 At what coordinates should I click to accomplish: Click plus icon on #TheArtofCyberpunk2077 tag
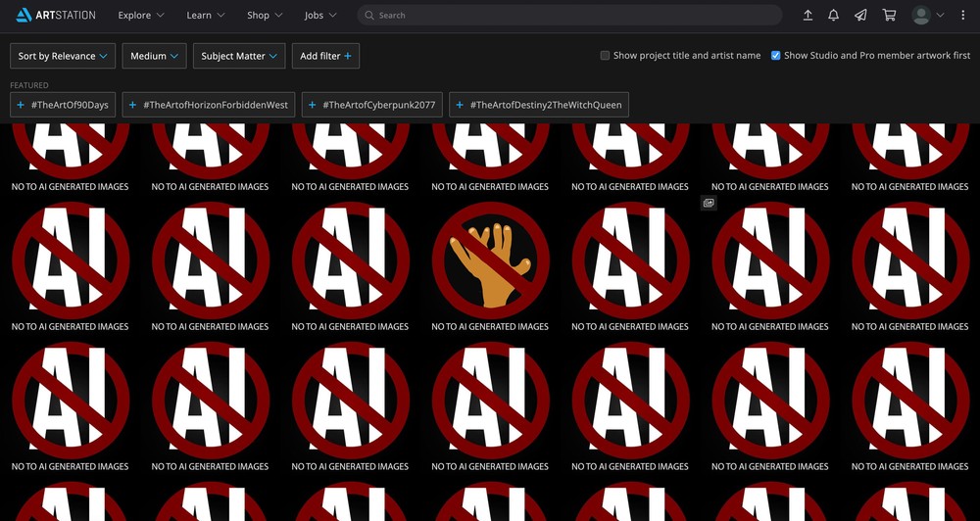(312, 105)
